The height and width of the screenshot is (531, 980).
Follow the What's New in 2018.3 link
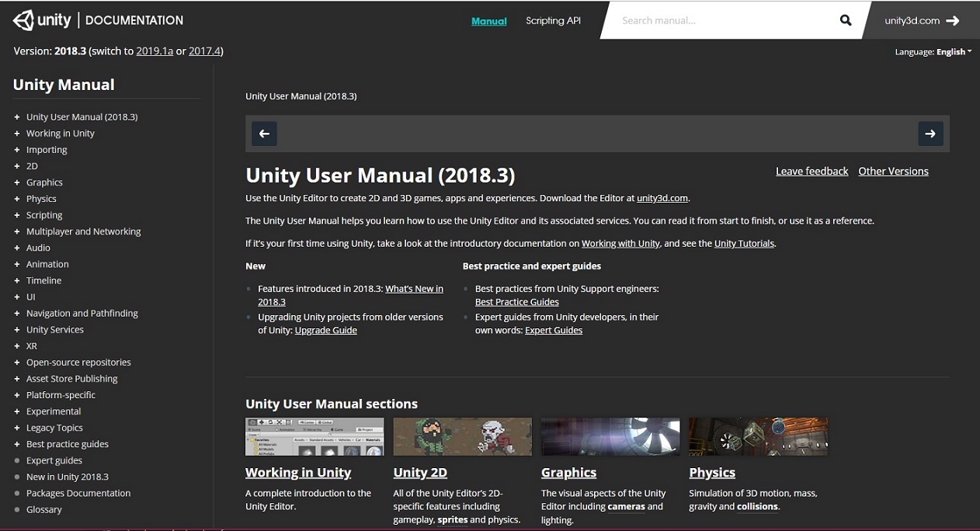click(414, 288)
